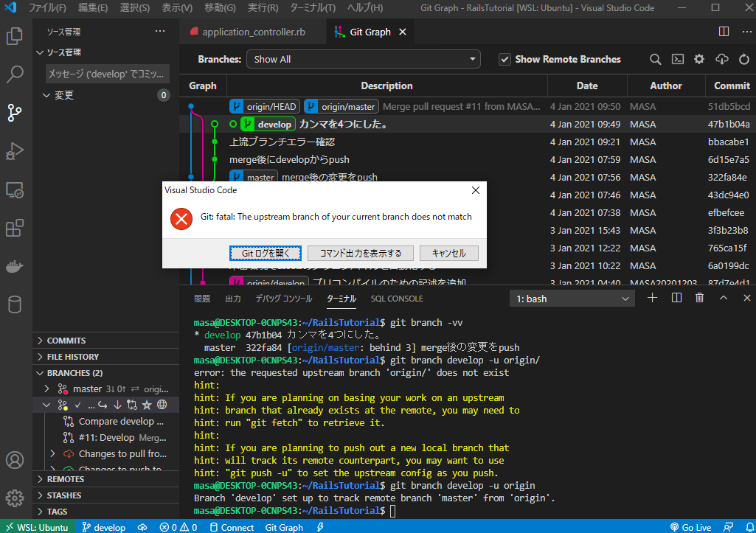Open the 1: bash terminal selector dropdown
The width and height of the screenshot is (756, 533).
pyautogui.click(x=572, y=299)
